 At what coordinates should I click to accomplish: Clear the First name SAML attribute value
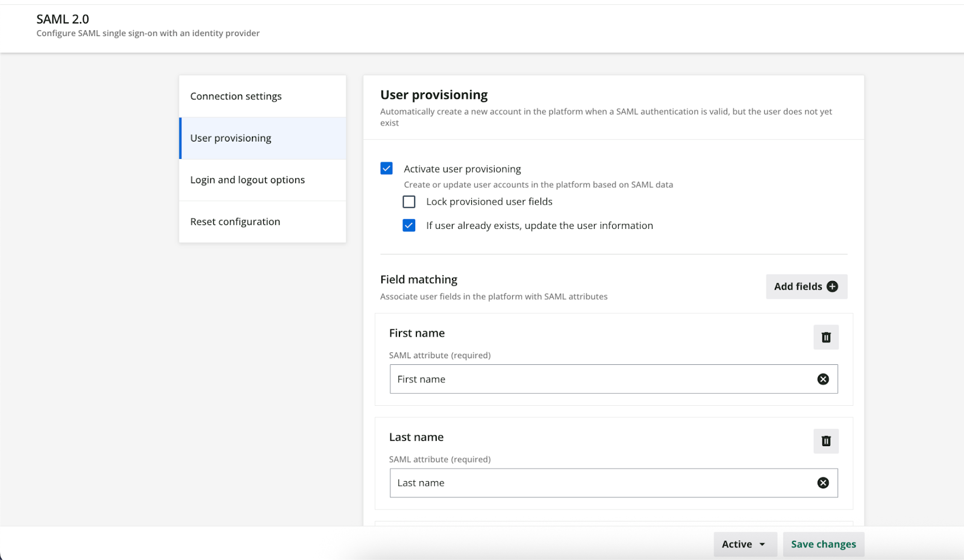coord(823,379)
